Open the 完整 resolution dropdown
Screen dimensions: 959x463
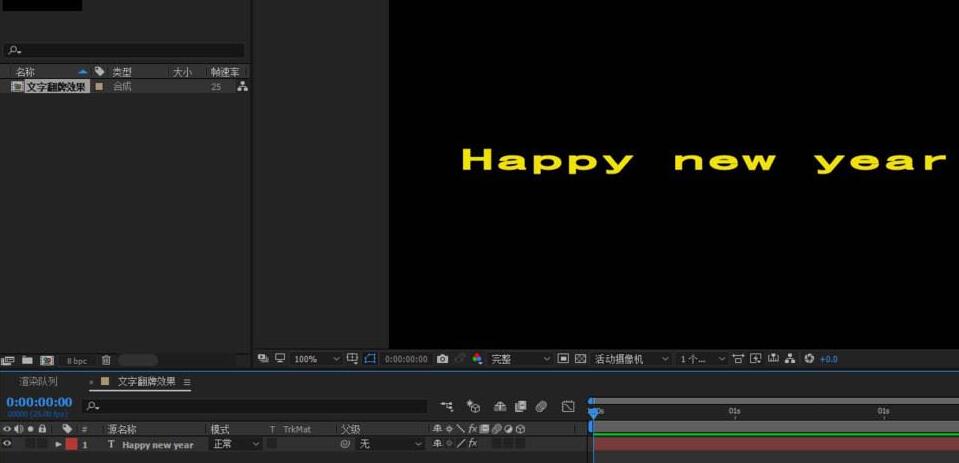pos(520,359)
